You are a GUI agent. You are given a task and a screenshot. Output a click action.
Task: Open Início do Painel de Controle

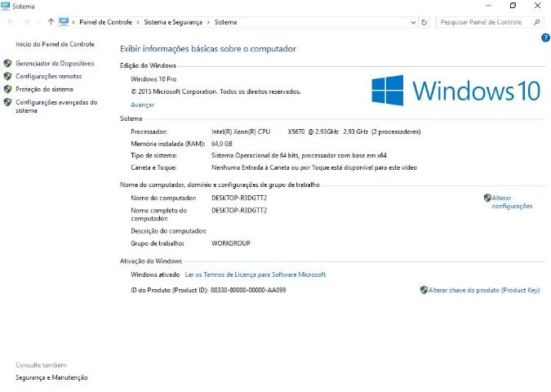point(55,44)
